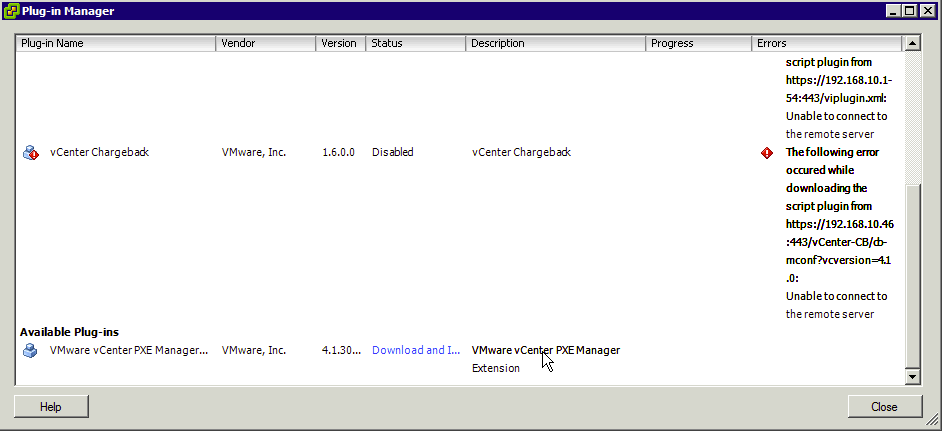Viewport: 942px width, 431px height.
Task: Sort by Progress column header
Action: pos(698,43)
